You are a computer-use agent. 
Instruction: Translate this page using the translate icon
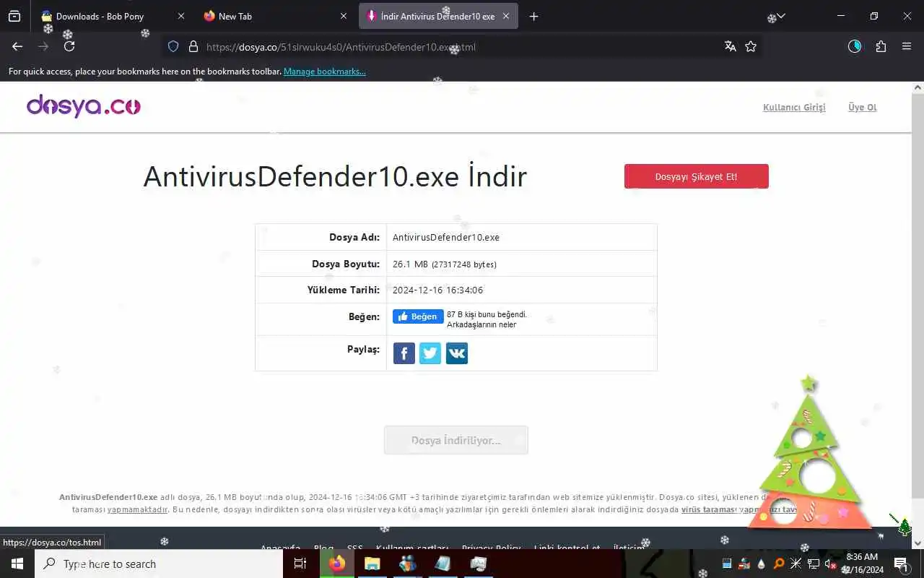pos(731,46)
